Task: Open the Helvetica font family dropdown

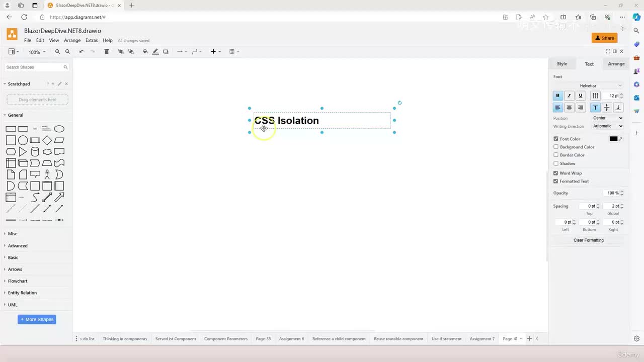Action: click(x=588, y=85)
